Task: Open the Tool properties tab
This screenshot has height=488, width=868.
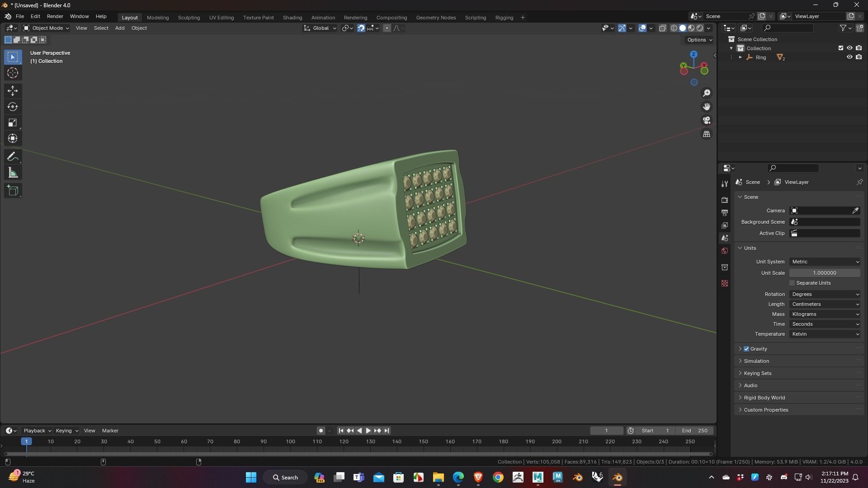Action: coord(725,184)
